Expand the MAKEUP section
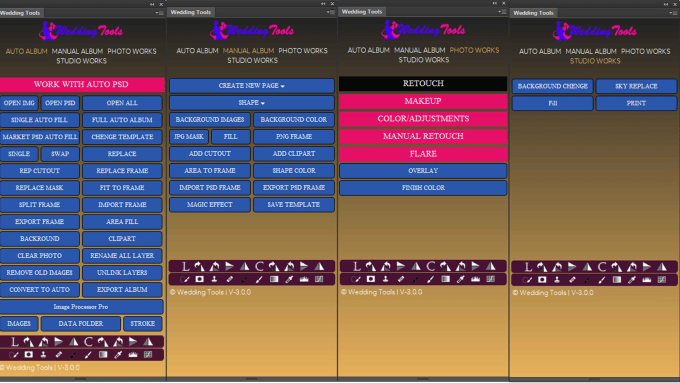This screenshot has height=383, width=680. click(423, 101)
